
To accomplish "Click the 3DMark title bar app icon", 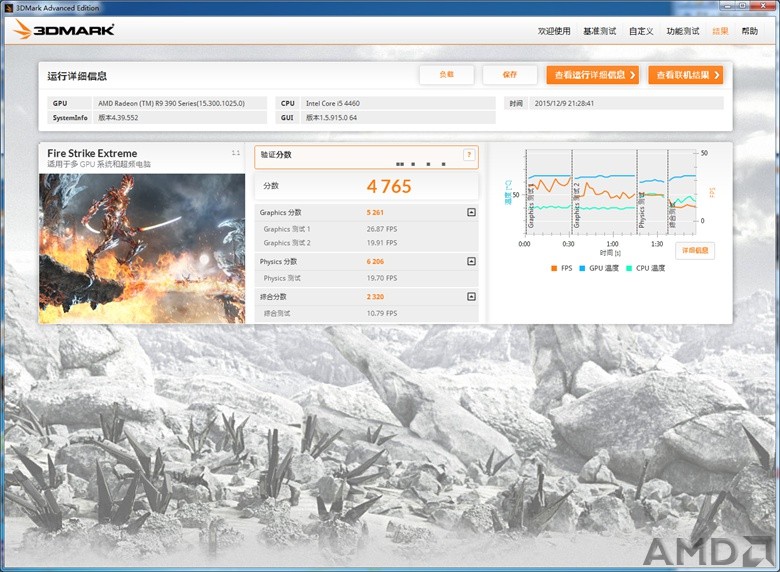I will (8, 7).
